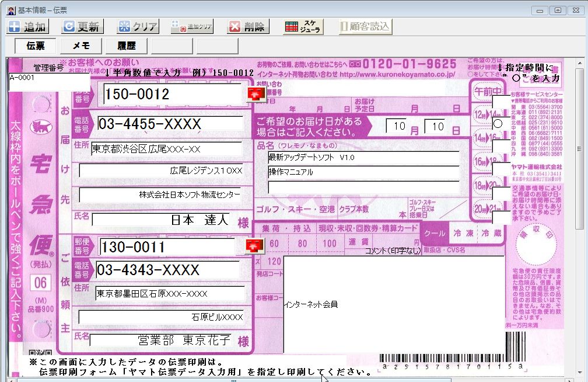588x382 pixels.
Task: Click the クリア (clear) toolbar button
Action: coord(138,27)
